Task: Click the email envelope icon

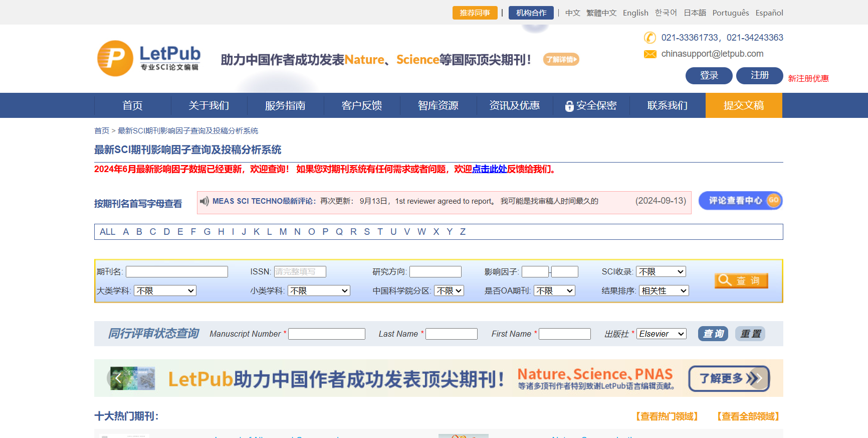Action: 650,54
